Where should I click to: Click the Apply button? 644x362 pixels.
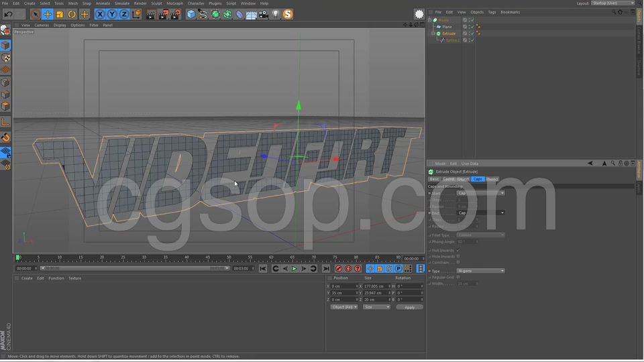pyautogui.click(x=409, y=308)
